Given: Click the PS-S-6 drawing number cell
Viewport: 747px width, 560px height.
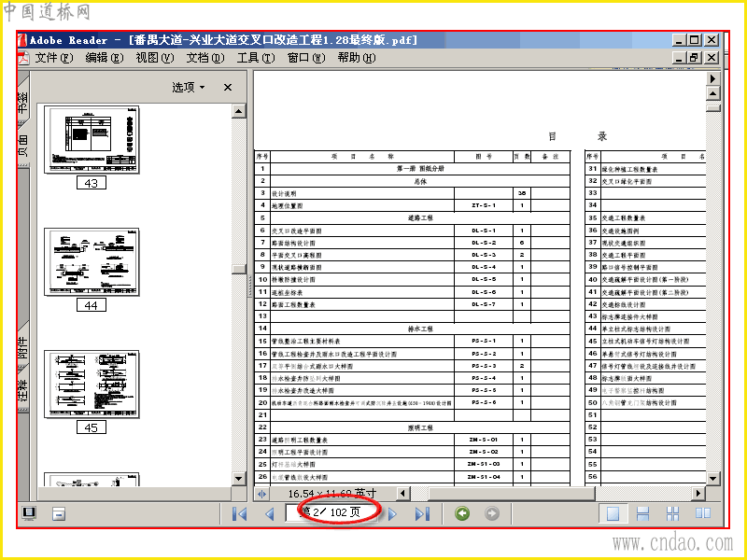Looking at the screenshot, I should [484, 402].
